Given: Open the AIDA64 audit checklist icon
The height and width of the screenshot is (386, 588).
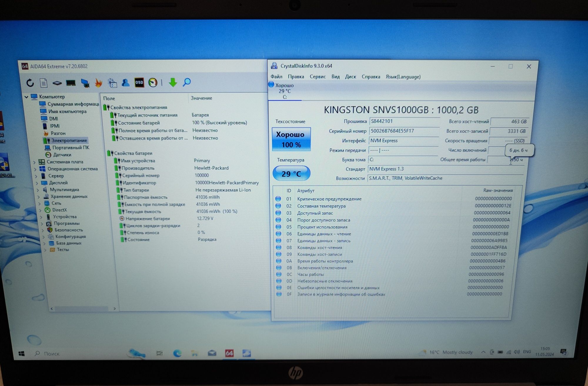Looking at the screenshot, I should pos(112,83).
